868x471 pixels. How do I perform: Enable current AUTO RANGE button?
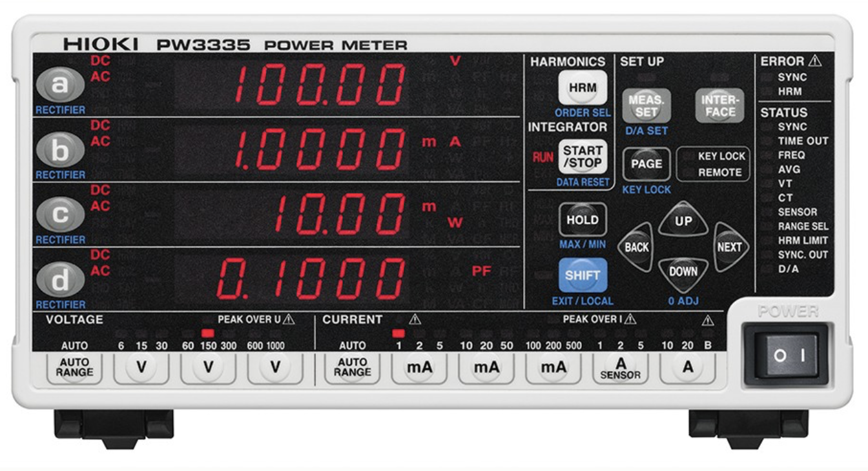click(352, 368)
